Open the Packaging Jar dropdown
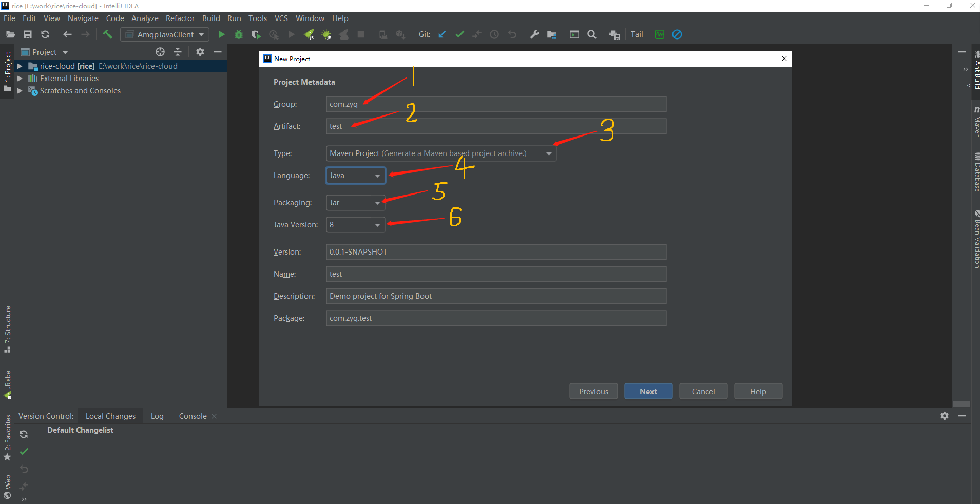Image resolution: width=980 pixels, height=504 pixels. (x=355, y=203)
